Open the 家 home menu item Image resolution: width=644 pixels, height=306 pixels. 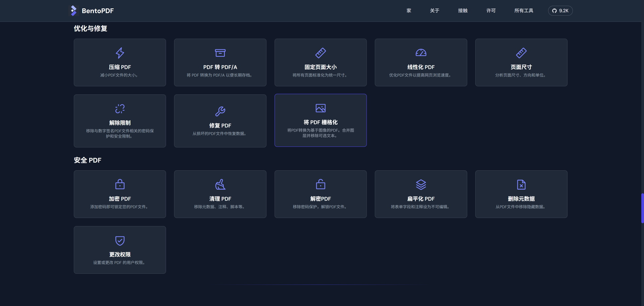pyautogui.click(x=409, y=10)
